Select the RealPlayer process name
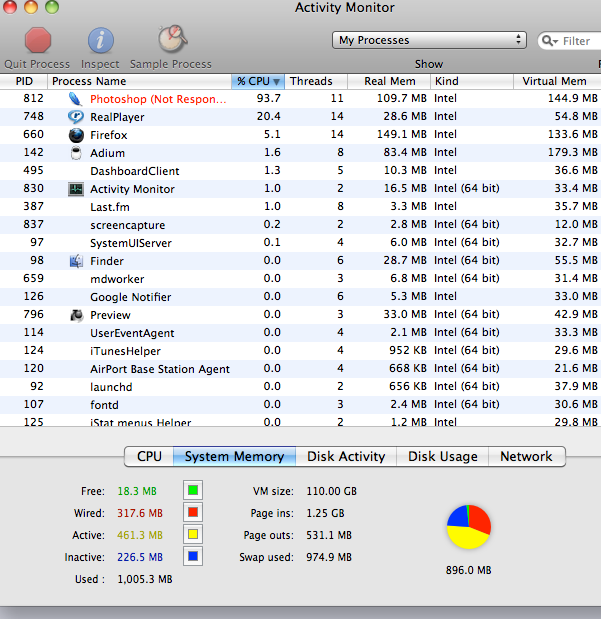The height and width of the screenshot is (619, 601). point(117,117)
